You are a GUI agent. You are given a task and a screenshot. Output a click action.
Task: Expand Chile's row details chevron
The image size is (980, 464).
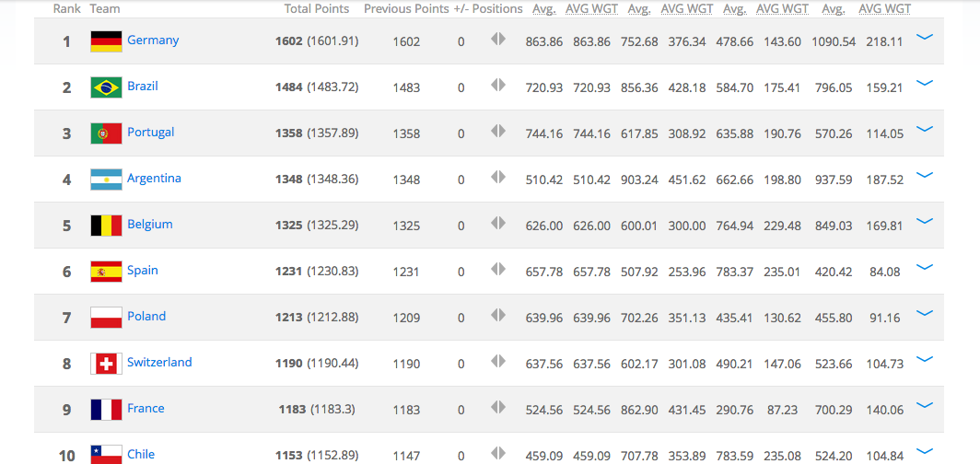click(925, 450)
